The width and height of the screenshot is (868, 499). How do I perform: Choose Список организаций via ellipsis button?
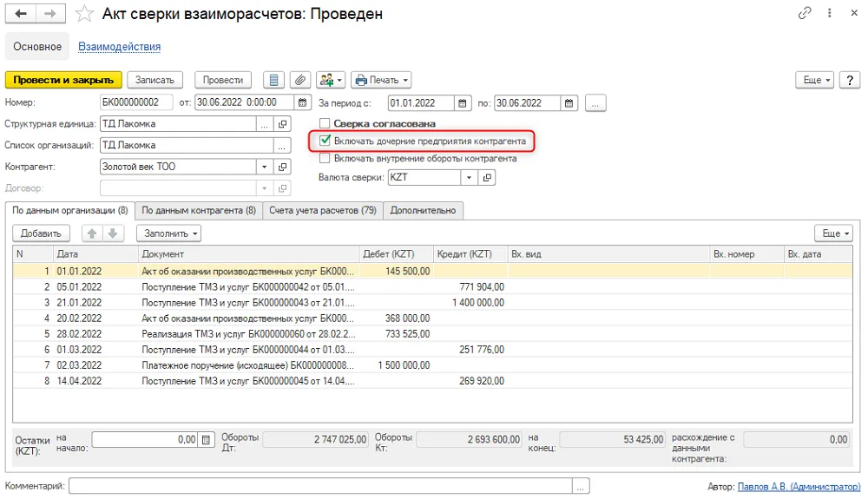pyautogui.click(x=282, y=146)
